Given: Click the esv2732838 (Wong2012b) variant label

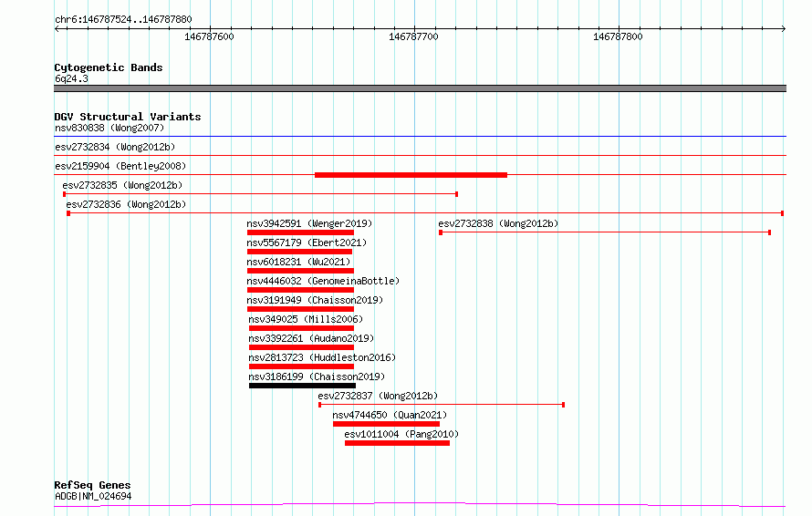Looking at the screenshot, I should pyautogui.click(x=498, y=223).
